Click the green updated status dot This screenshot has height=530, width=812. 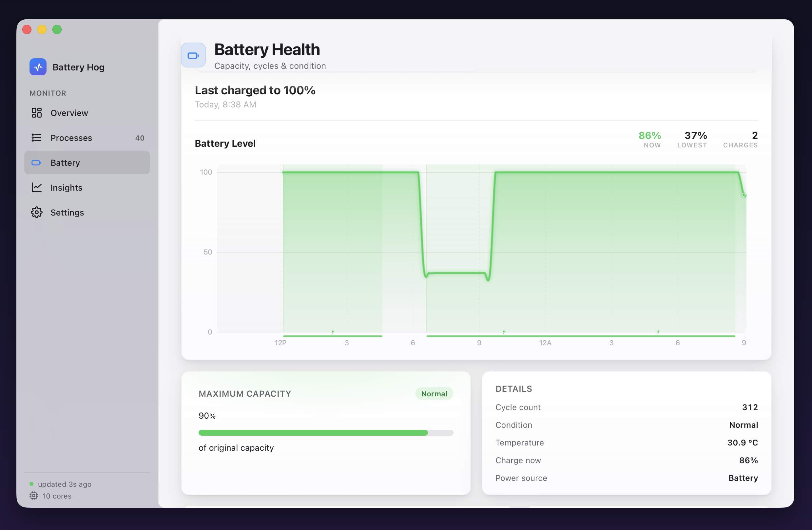coord(31,484)
